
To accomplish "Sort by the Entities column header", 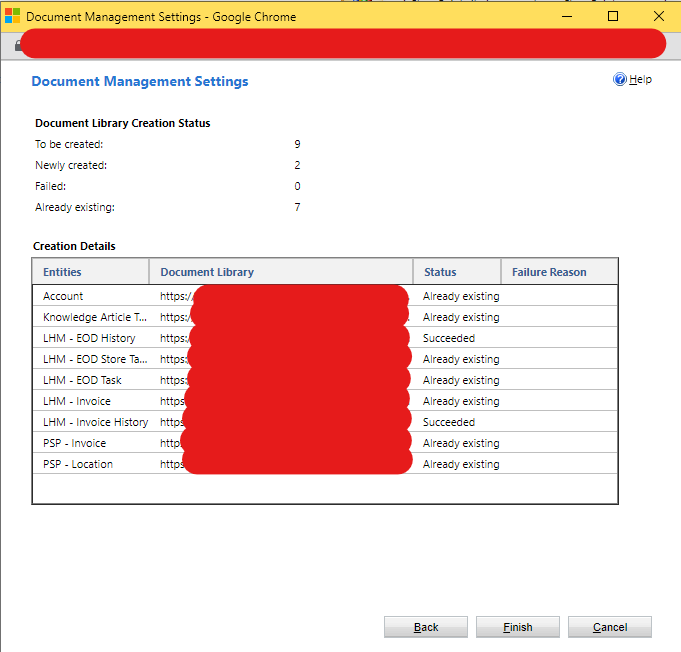I will tap(62, 272).
